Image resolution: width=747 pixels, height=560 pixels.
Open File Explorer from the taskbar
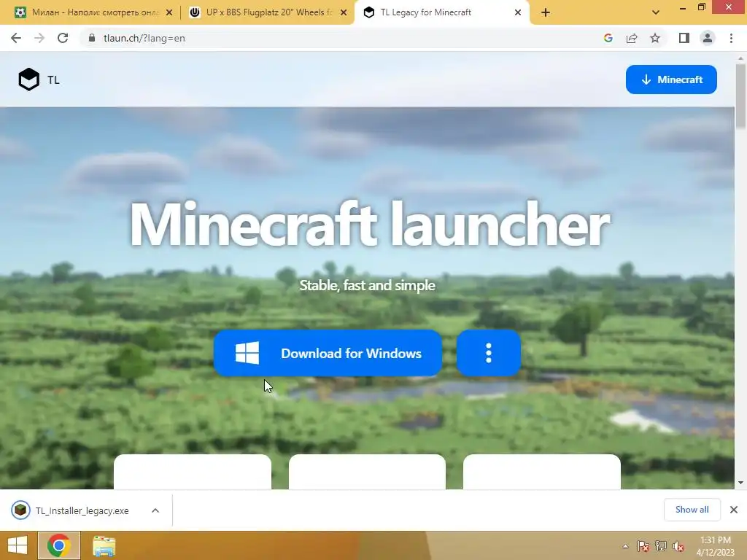tap(104, 545)
